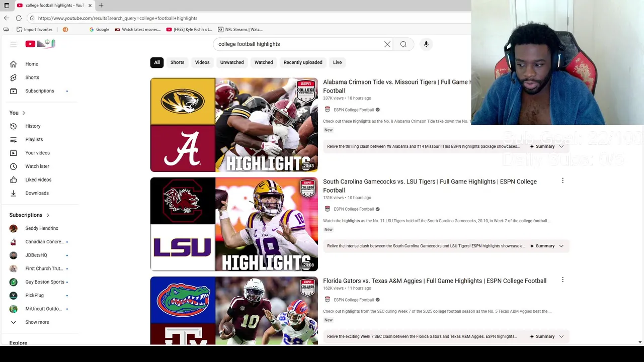Select the Recently uploaded filter chip
Image resolution: width=644 pixels, height=362 pixels.
(x=303, y=63)
